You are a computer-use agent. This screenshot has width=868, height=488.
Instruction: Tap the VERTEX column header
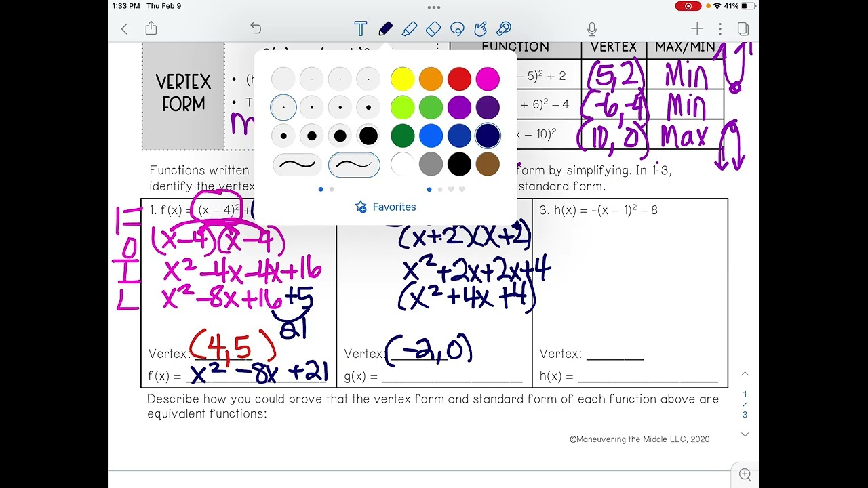(614, 47)
